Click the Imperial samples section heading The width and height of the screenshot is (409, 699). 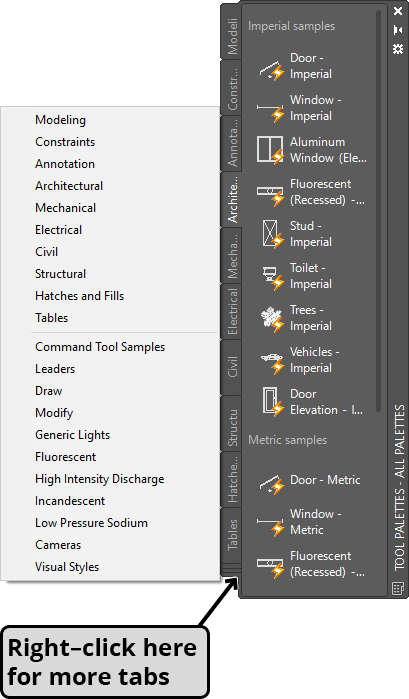[x=291, y=26]
